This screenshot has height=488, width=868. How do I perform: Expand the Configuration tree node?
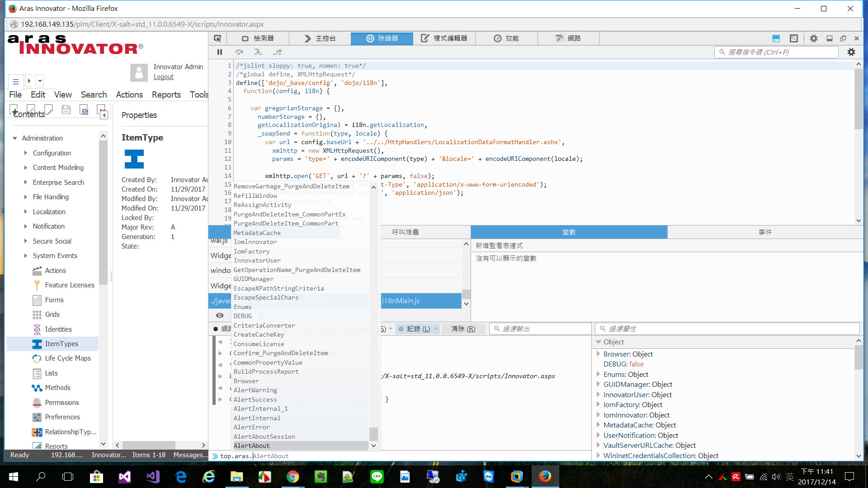tap(26, 153)
